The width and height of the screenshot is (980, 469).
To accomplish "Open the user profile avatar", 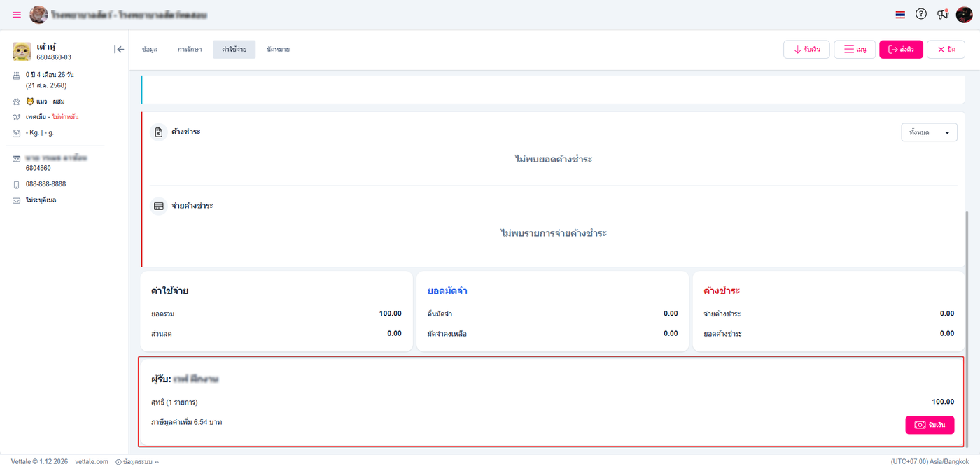I will [x=964, y=14].
